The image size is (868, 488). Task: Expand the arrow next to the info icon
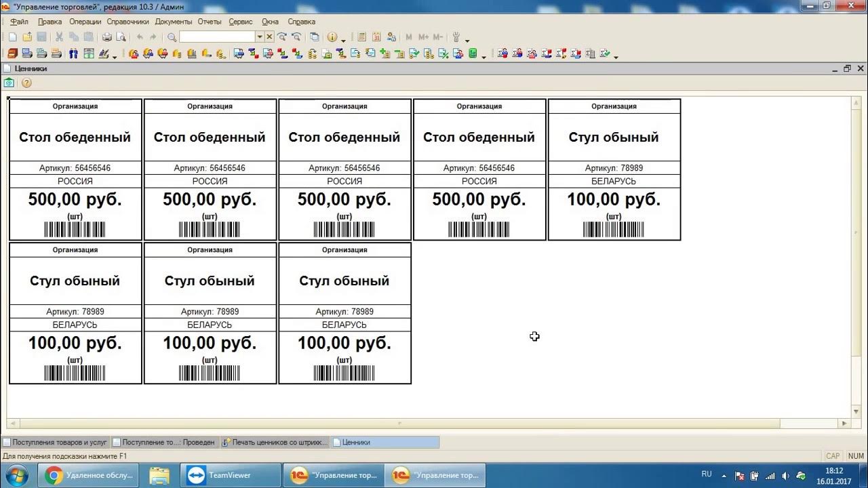pos(344,39)
